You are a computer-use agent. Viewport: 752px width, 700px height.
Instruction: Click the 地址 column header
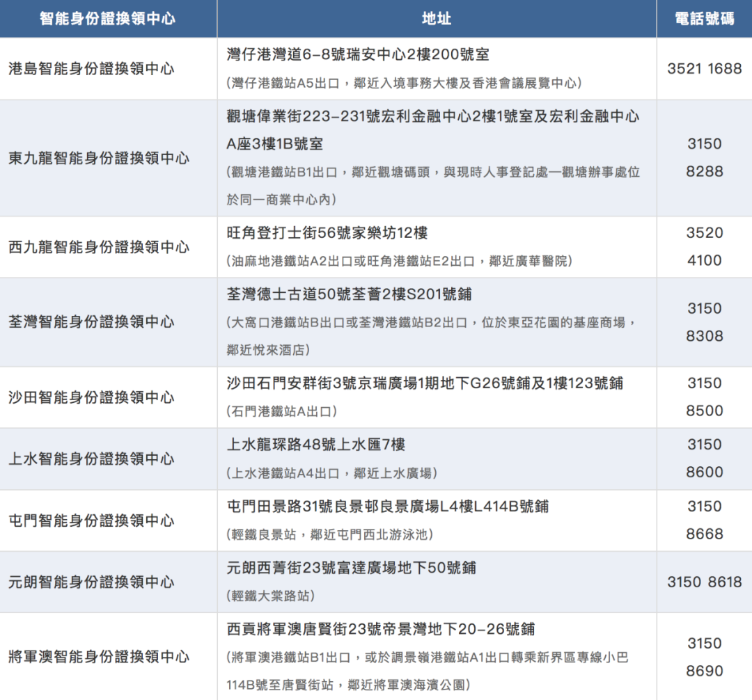click(437, 18)
